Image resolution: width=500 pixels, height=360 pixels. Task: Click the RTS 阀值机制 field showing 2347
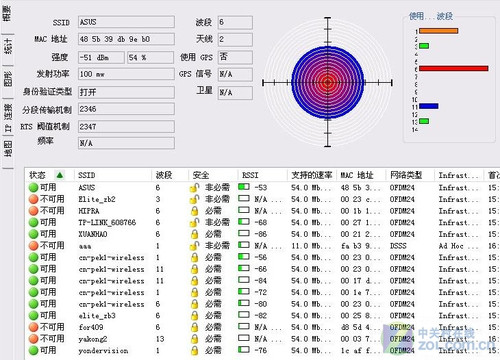[126, 127]
